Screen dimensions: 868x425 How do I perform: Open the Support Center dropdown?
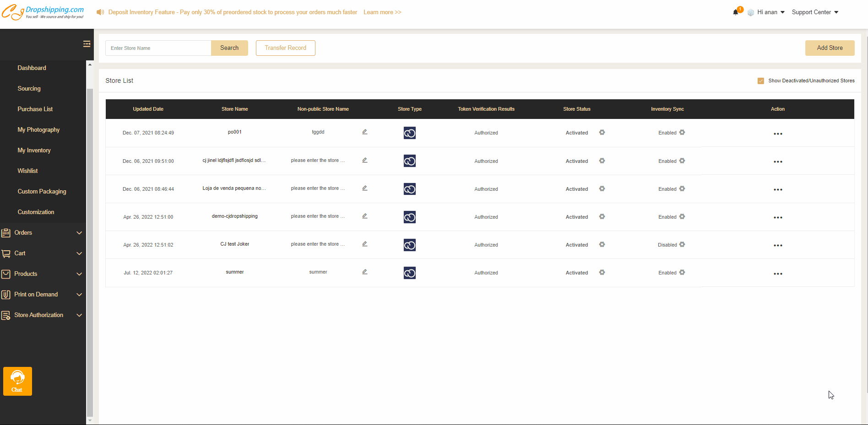click(x=815, y=12)
